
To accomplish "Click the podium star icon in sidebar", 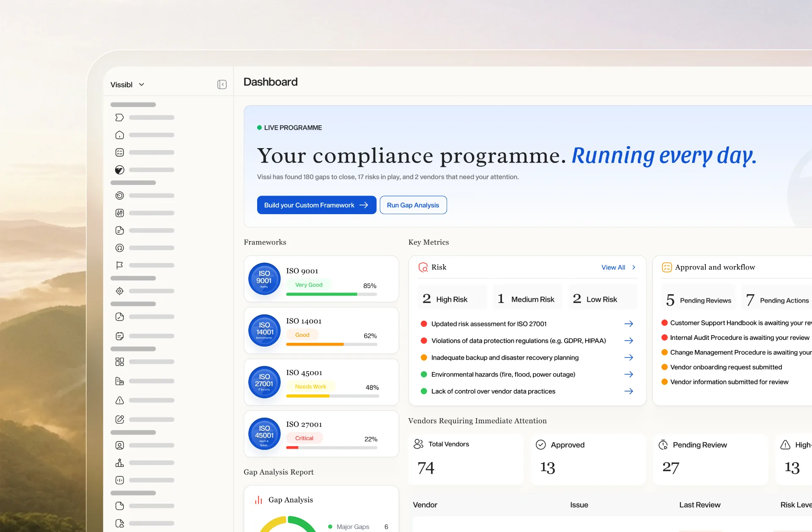I will point(120,463).
